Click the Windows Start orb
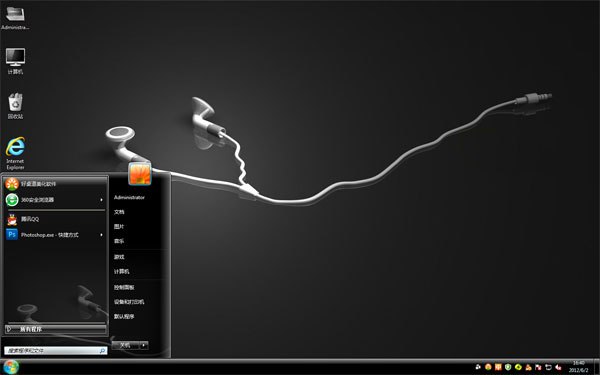 click(x=10, y=367)
